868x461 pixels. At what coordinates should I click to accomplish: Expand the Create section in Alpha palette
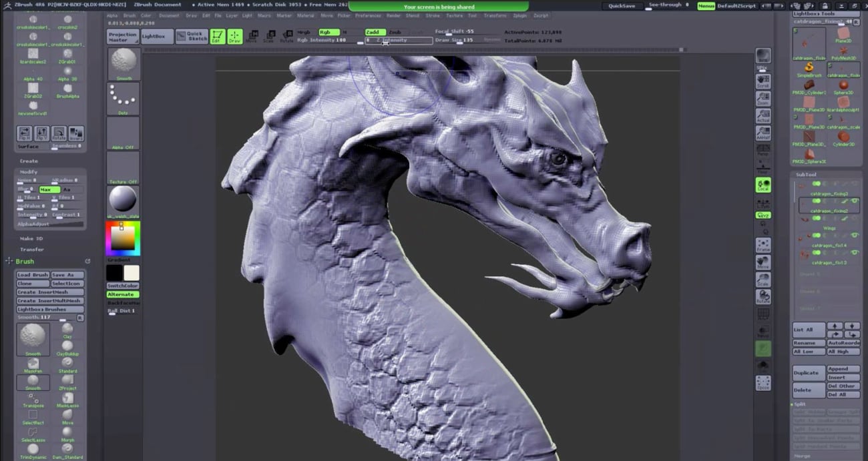(x=29, y=161)
